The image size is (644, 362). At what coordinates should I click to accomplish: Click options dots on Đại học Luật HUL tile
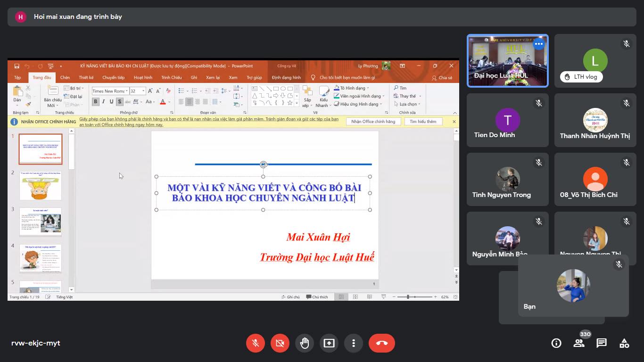coord(539,44)
